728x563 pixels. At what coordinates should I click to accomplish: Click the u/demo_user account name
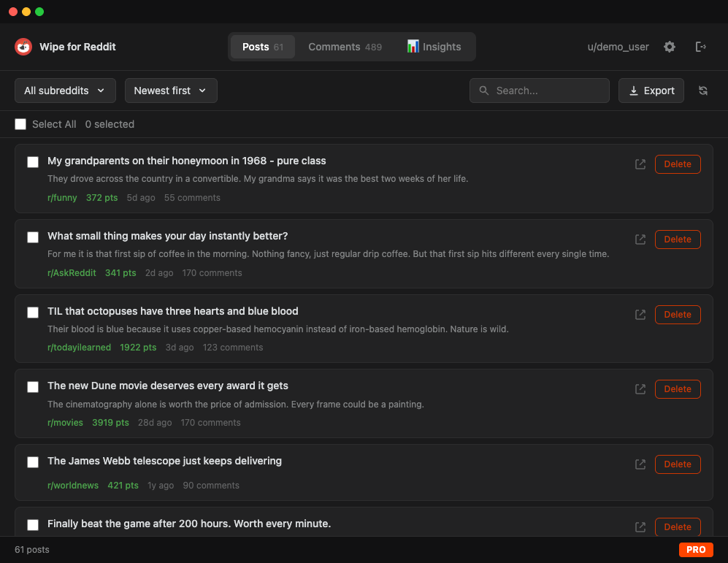point(618,47)
